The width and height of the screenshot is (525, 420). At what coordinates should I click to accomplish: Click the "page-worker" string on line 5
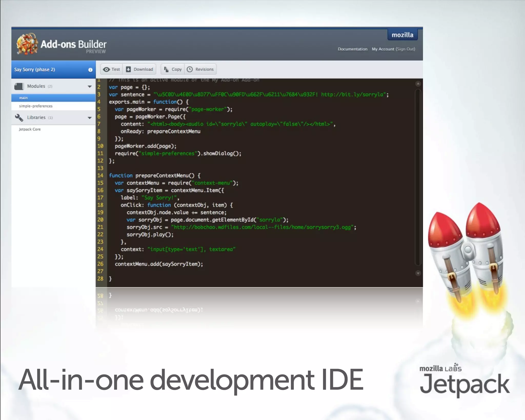(x=208, y=109)
